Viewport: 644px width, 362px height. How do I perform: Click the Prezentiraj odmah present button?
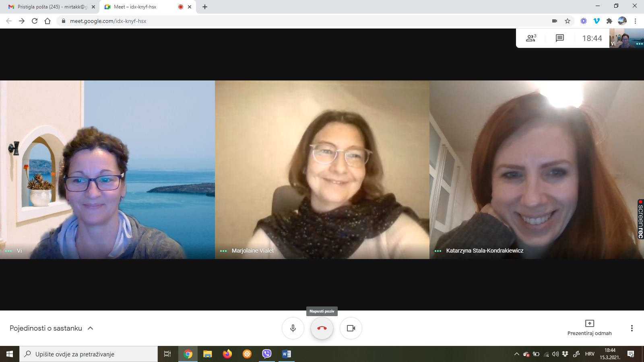coord(589,328)
